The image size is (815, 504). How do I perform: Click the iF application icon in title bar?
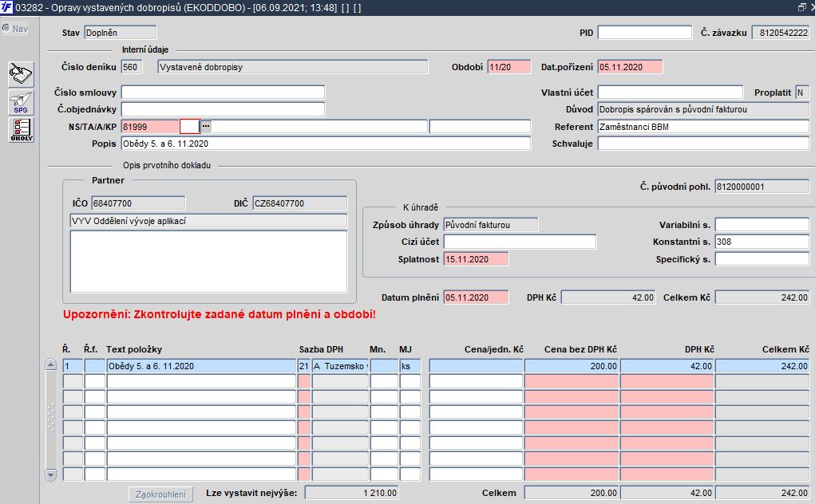(8, 7)
